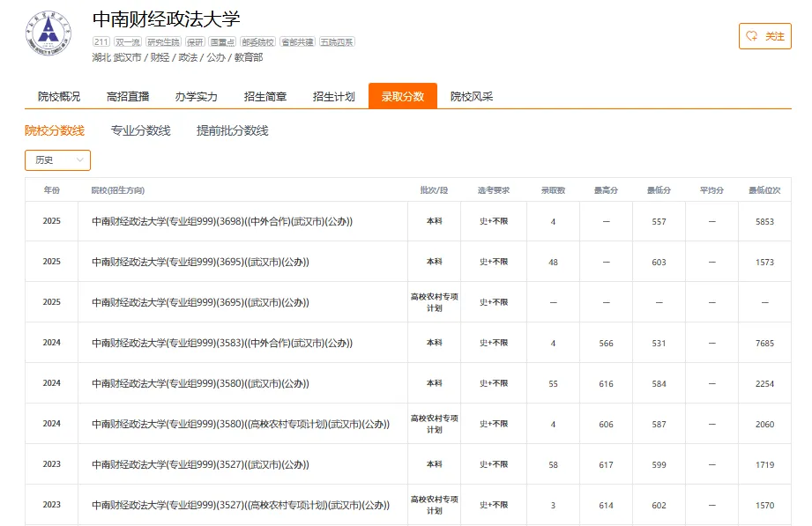Select the 录取分数 tab
Screen dimensions: 812x526
pos(403,96)
